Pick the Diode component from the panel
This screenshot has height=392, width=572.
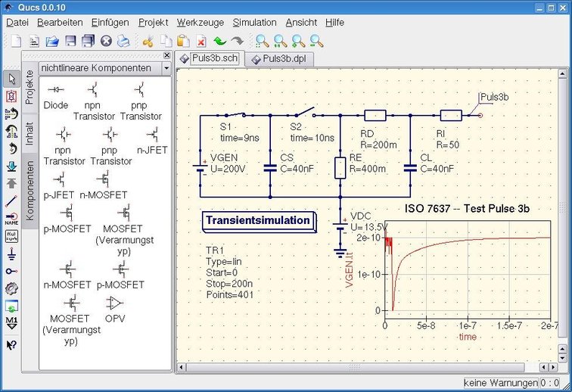point(56,95)
